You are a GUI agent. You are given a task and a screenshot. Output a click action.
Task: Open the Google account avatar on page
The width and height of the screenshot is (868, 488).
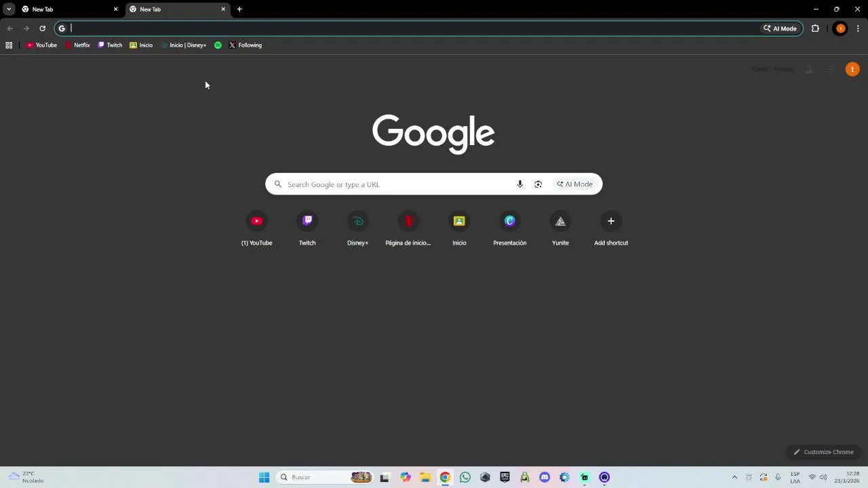(852, 69)
